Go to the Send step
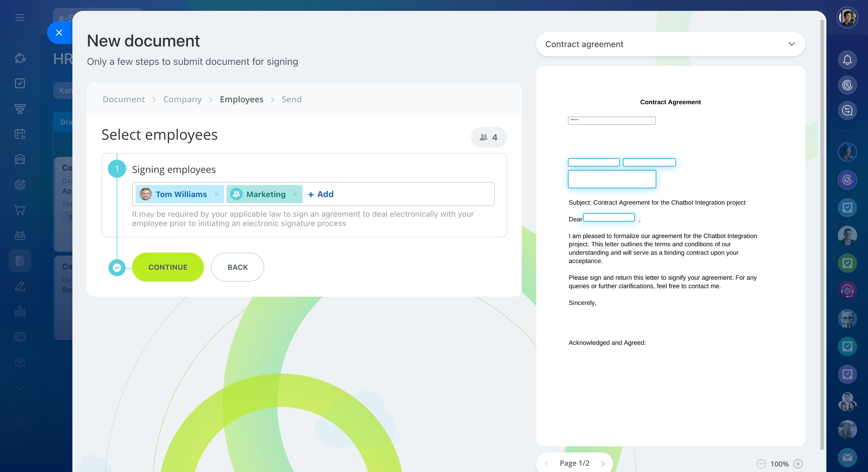The height and width of the screenshot is (472, 868). pos(291,100)
